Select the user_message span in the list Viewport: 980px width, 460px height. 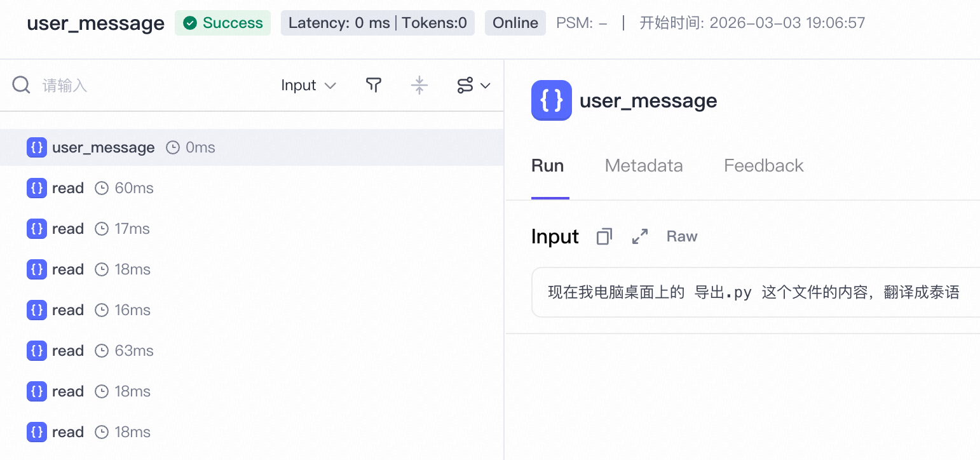pos(252,147)
